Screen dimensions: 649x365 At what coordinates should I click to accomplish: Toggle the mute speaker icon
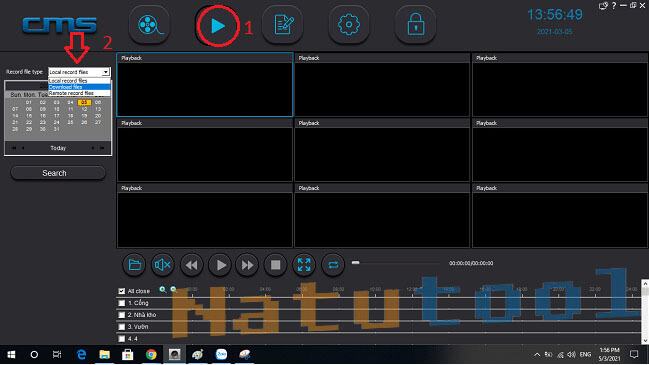(162, 264)
